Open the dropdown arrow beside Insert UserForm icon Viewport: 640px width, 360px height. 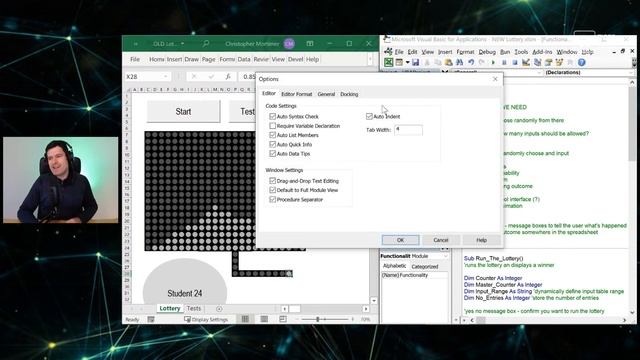tap(407, 62)
